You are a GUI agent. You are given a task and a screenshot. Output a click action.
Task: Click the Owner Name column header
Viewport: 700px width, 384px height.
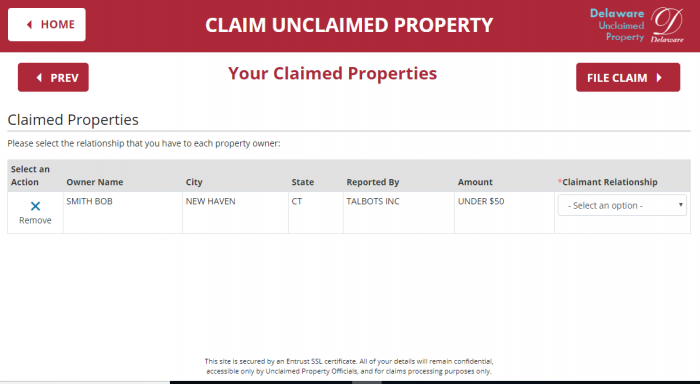95,182
